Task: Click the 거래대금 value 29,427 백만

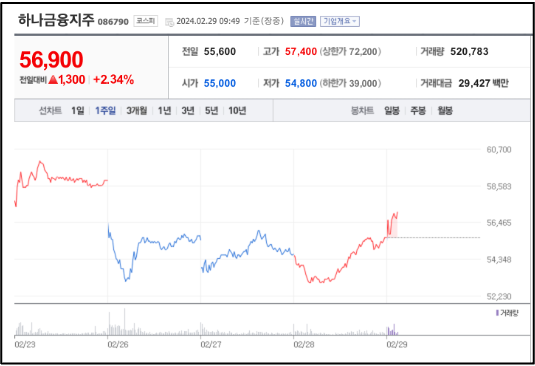Action: 483,83
